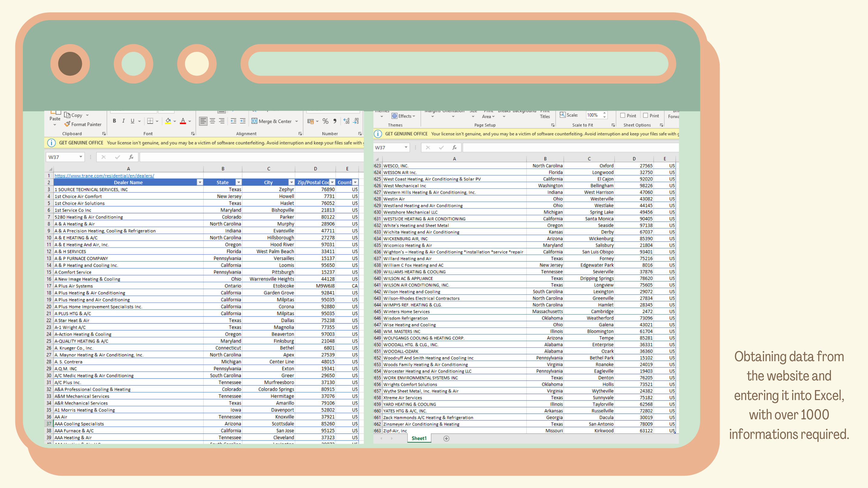Click the Format Painter brush icon

coord(68,124)
